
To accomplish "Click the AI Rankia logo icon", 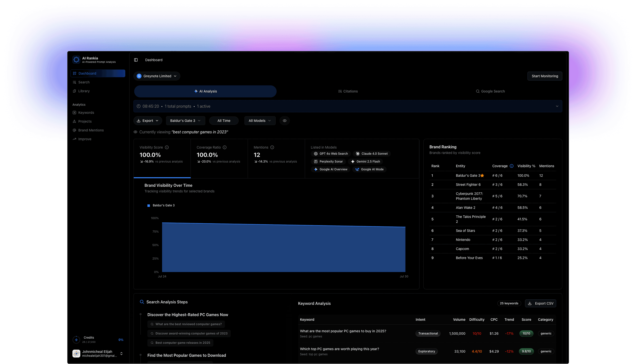I will coord(76,60).
